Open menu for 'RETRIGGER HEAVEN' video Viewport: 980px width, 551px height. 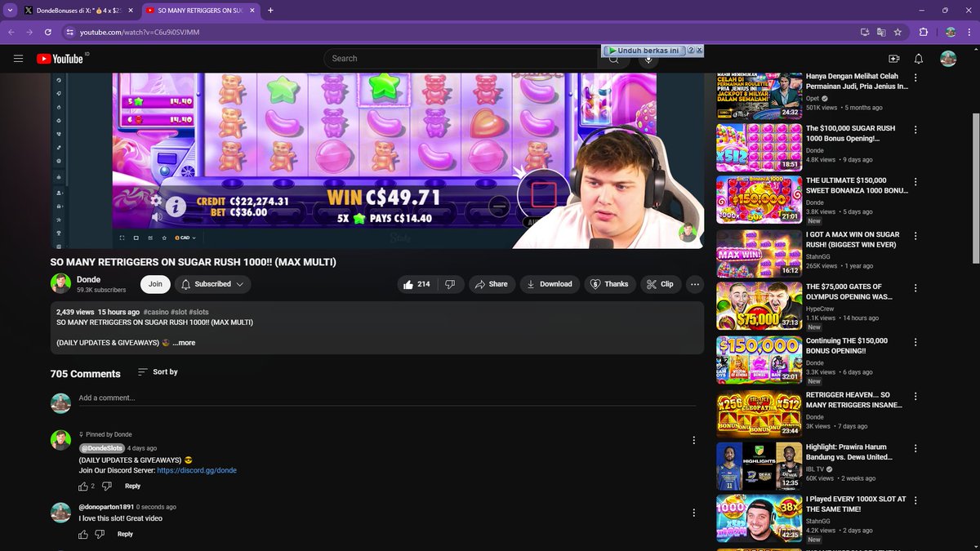[915, 397]
